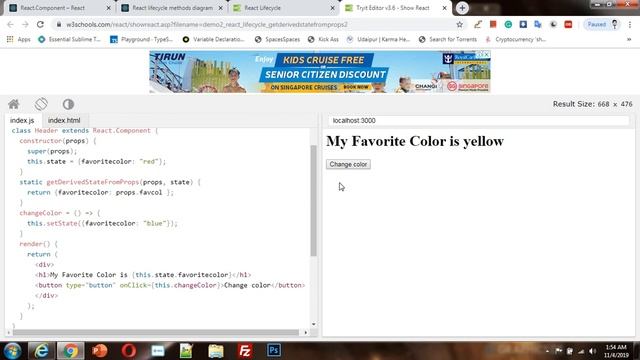The image size is (640, 360).
Task: Click the code editor scroll right arrow
Action: pyautogui.click(x=305, y=332)
